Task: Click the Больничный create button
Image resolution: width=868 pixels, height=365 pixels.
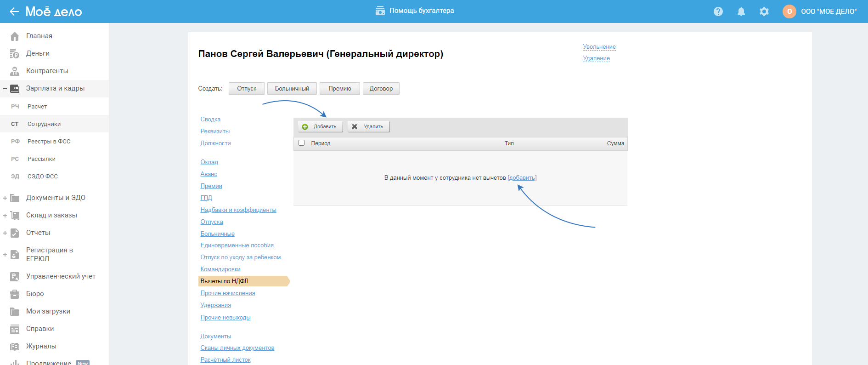Action: tap(292, 88)
